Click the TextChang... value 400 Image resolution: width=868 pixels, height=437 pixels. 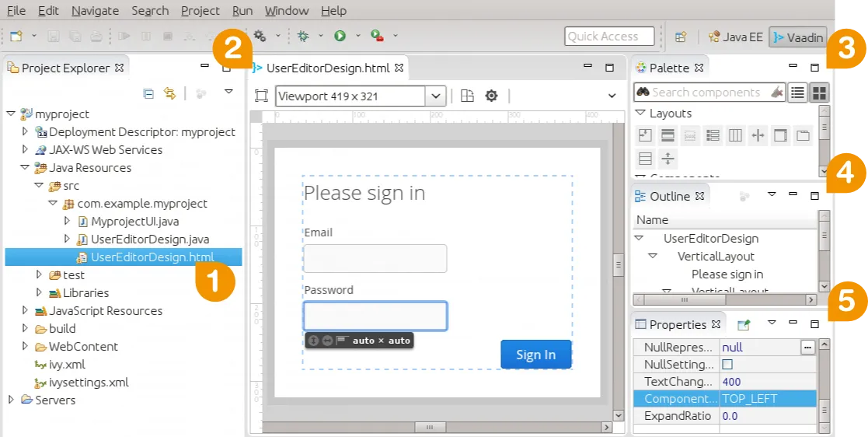[x=768, y=382]
